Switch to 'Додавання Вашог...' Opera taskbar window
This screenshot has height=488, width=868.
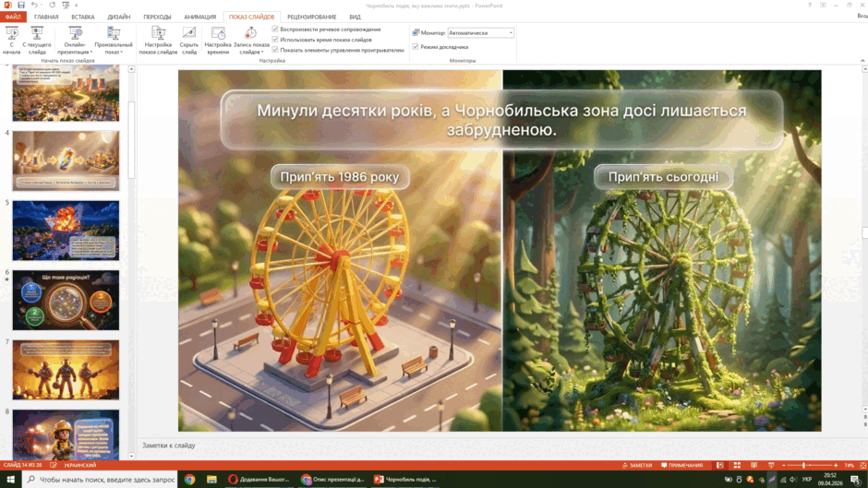point(259,479)
